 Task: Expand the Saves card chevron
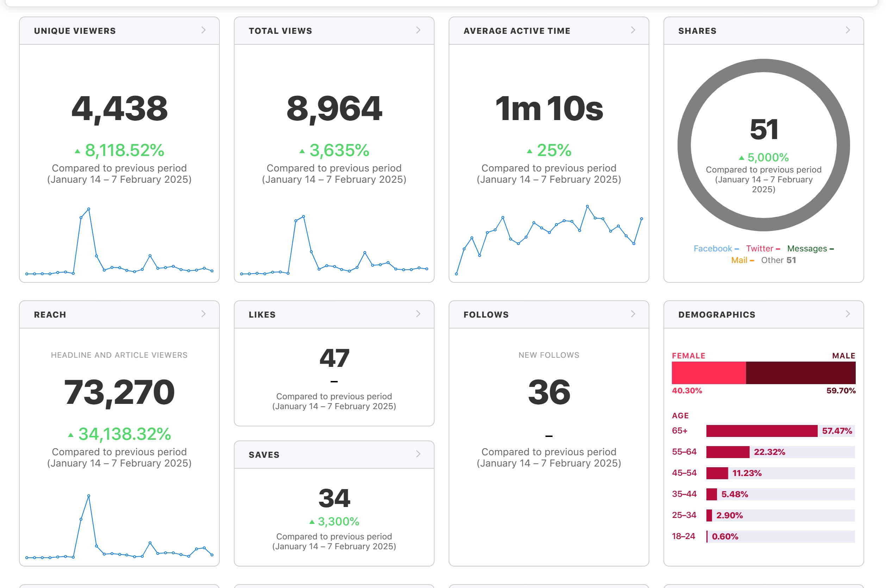[418, 454]
